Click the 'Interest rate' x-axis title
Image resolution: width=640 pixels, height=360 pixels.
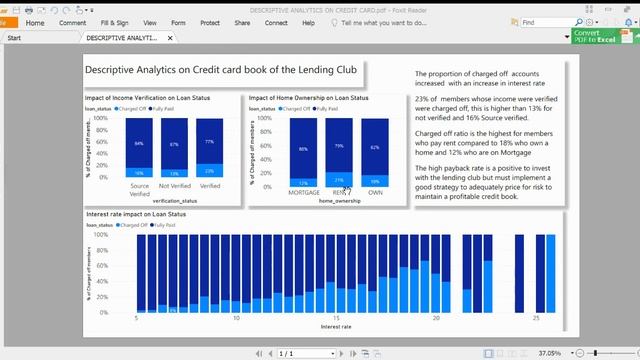pyautogui.click(x=336, y=327)
